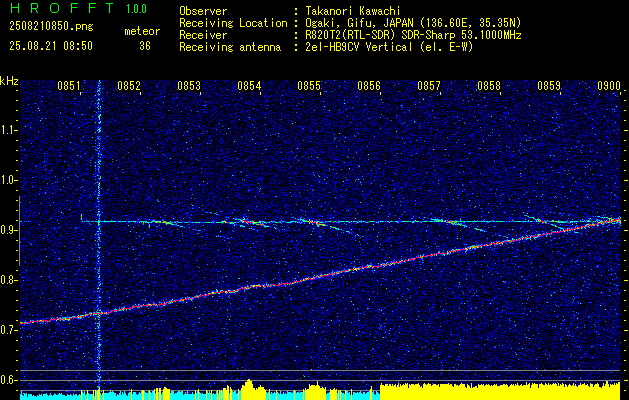Viewport: 629px width, 400px height.
Task: Click the HROFFT title text
Action: 61,8
